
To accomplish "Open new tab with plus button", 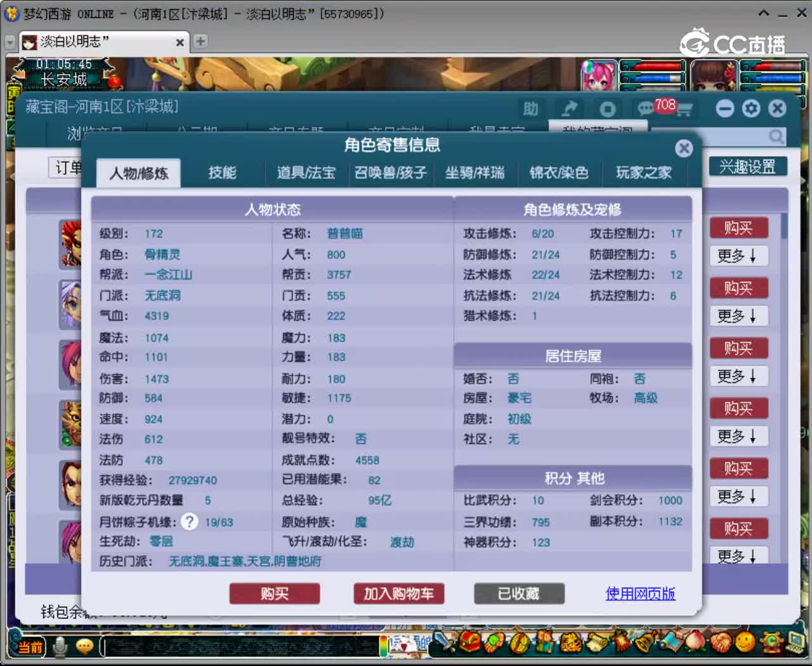I will point(200,41).
